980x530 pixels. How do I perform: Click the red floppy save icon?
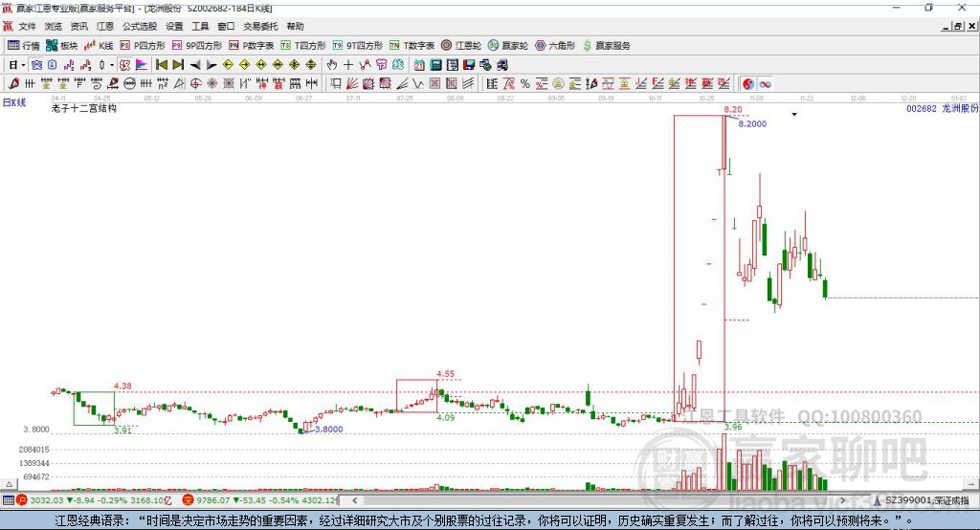point(469,65)
